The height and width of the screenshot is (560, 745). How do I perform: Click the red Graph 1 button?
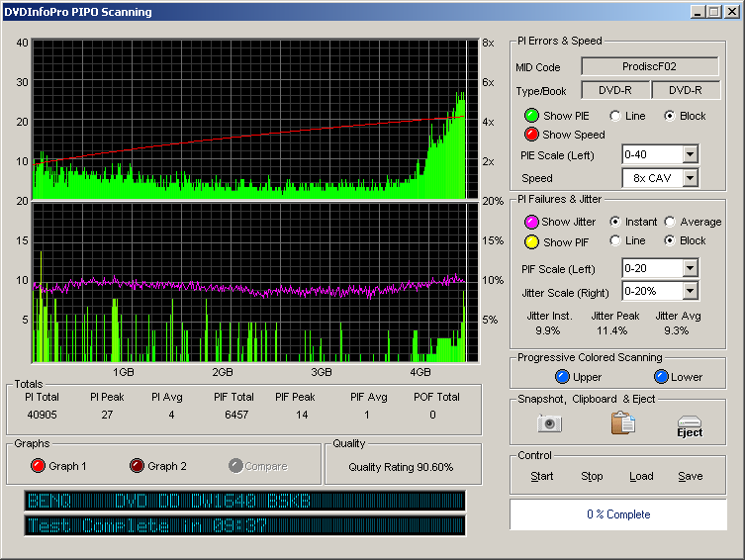point(39,466)
